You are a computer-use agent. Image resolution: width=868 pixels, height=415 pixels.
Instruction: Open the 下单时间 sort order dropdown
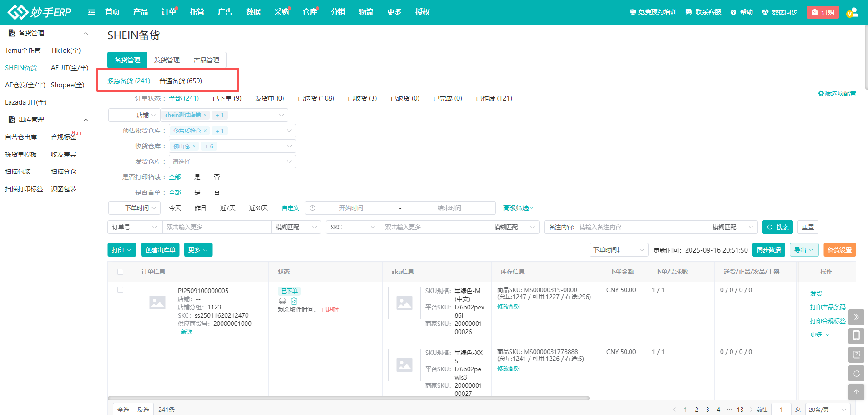tap(619, 250)
